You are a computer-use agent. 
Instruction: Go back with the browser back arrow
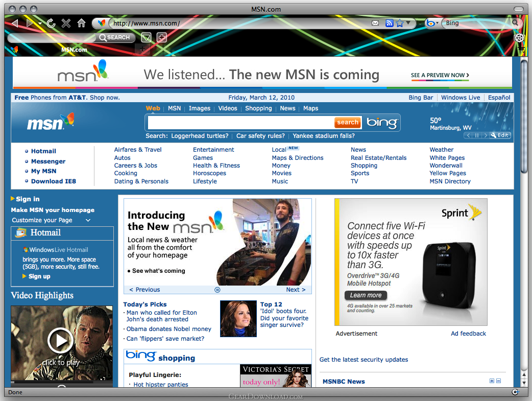15,23
